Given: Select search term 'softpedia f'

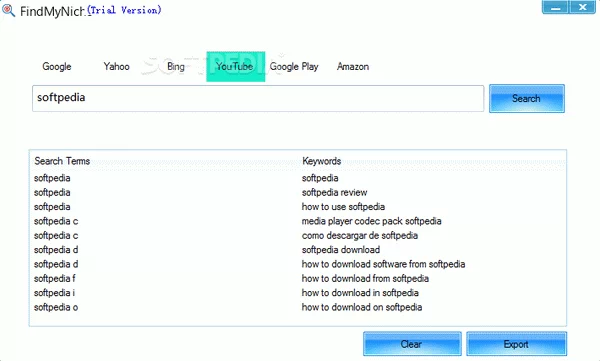Looking at the screenshot, I should (x=55, y=278).
